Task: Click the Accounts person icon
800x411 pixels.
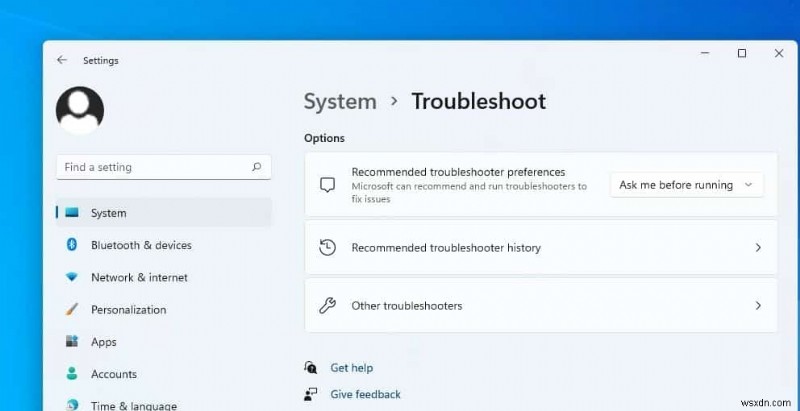Action: point(72,374)
